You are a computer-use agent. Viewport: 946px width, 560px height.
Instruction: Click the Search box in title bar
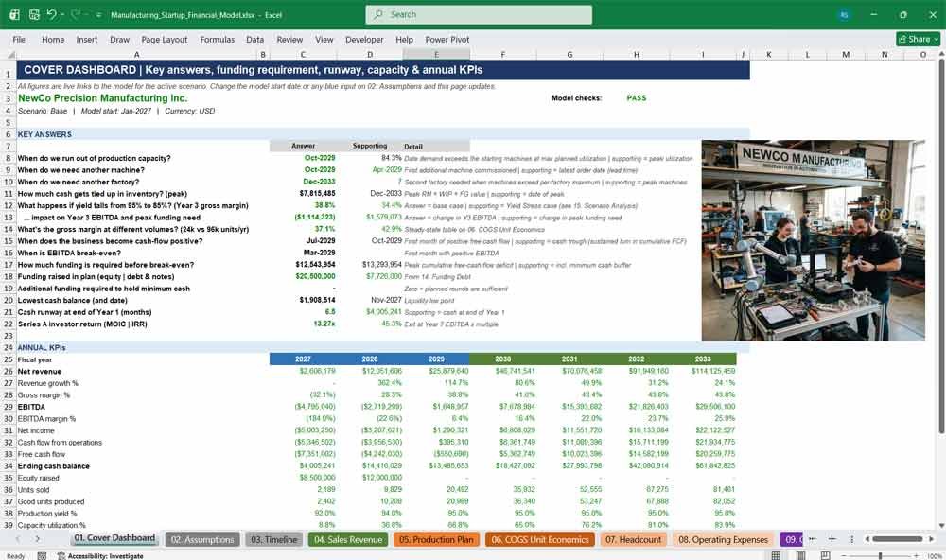(479, 14)
